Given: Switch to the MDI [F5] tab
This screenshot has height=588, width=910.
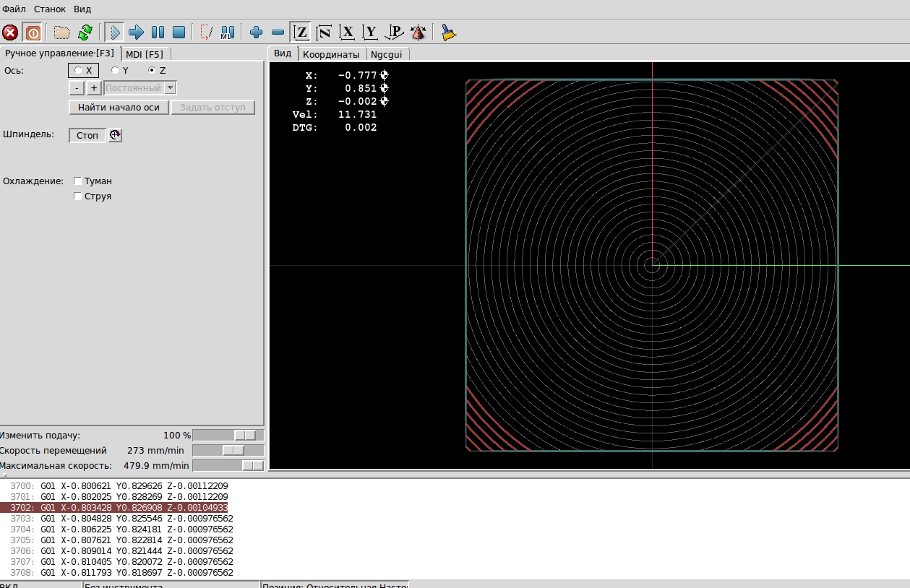Looking at the screenshot, I should 145,54.
